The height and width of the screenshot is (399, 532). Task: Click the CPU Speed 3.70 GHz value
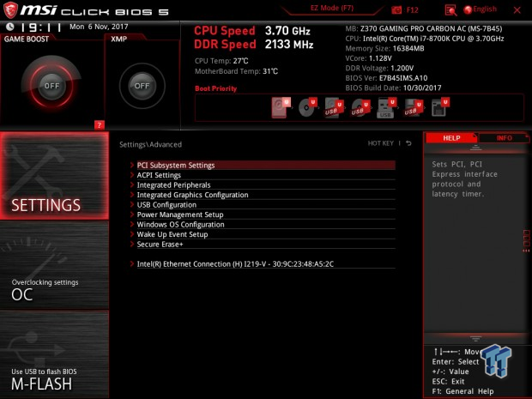(287, 31)
